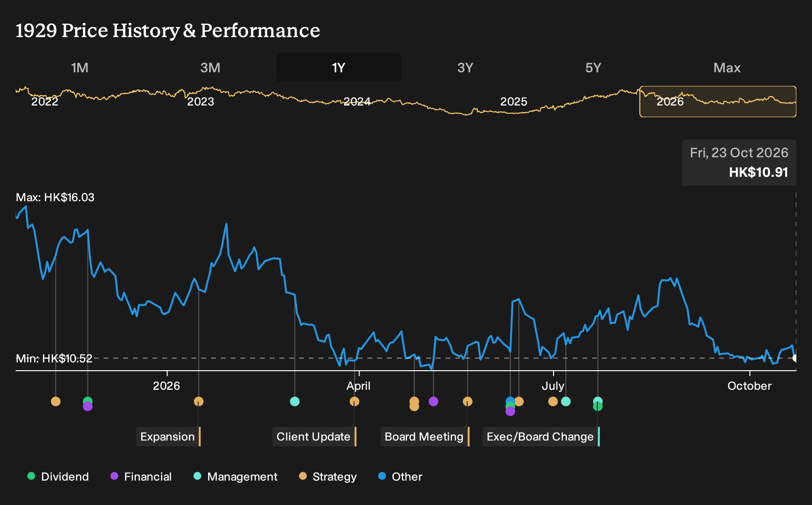The image size is (812, 505).
Task: Open the Exec/Board Change event label
Action: (x=541, y=437)
